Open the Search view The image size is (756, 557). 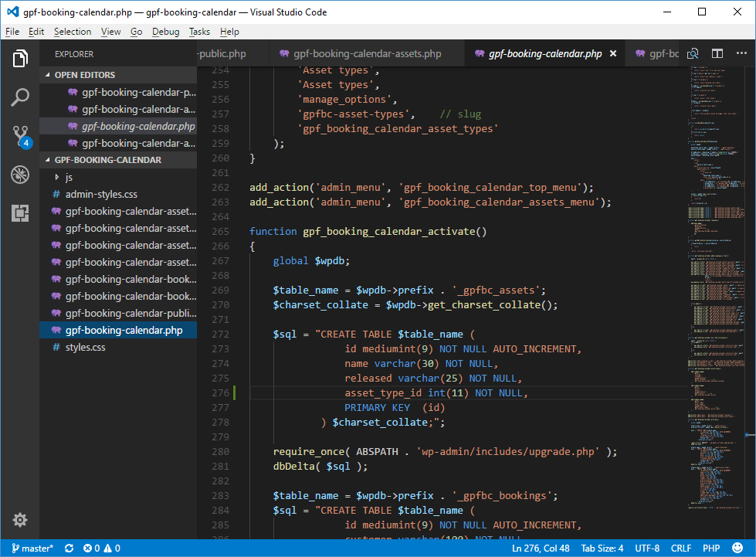(x=20, y=97)
